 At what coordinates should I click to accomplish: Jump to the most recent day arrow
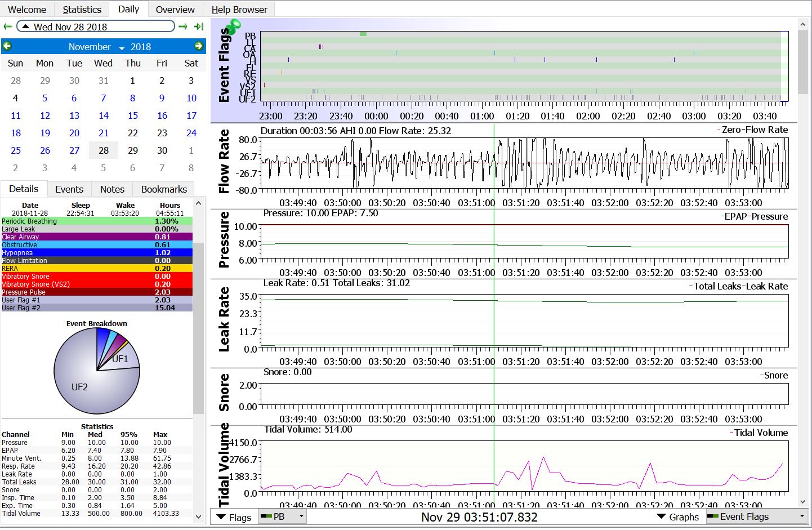(x=199, y=26)
